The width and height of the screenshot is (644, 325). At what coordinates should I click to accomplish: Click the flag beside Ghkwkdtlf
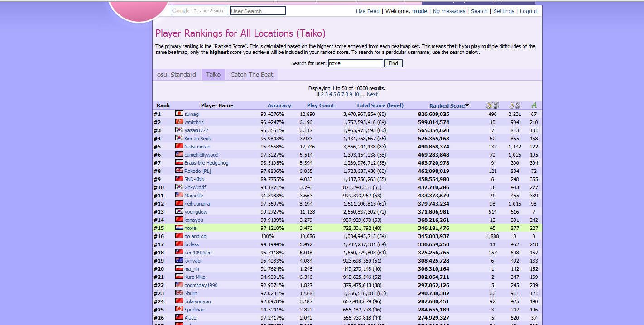pos(179,187)
